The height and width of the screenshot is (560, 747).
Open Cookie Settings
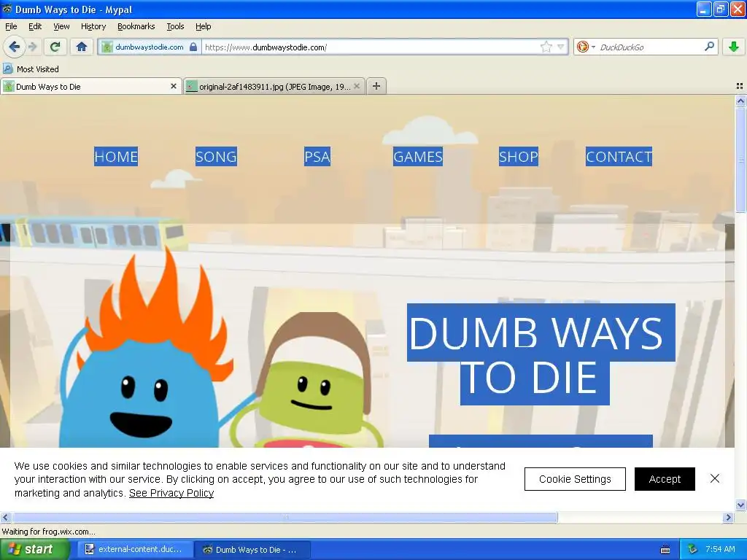(x=575, y=479)
